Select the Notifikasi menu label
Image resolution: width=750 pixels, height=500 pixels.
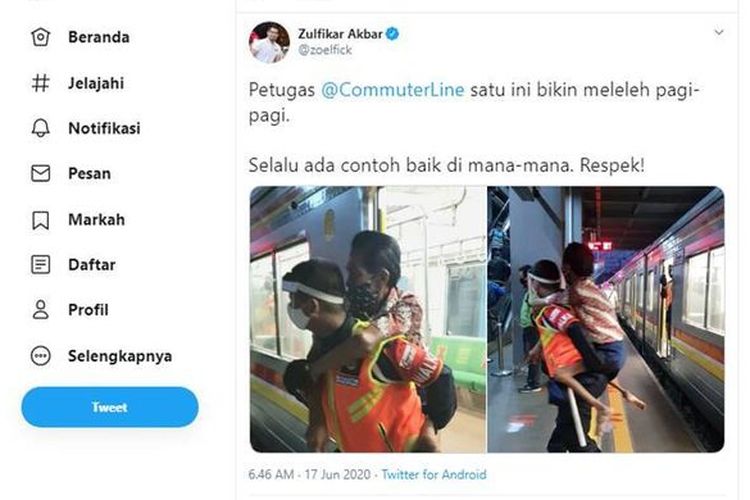[104, 128]
